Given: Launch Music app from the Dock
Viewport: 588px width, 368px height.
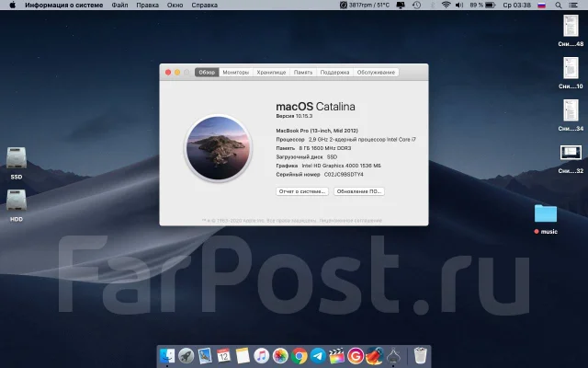Looking at the screenshot, I should [x=261, y=355].
